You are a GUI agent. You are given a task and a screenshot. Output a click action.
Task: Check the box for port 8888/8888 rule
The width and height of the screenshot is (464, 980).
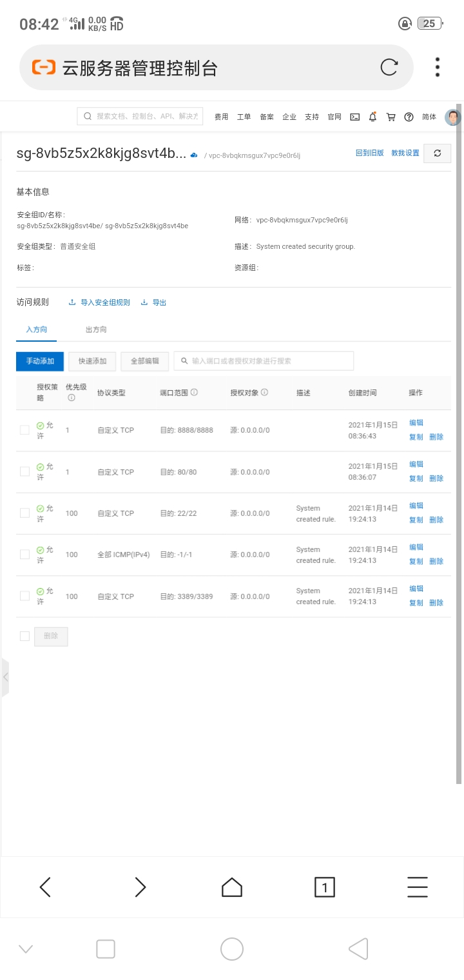tap(24, 430)
